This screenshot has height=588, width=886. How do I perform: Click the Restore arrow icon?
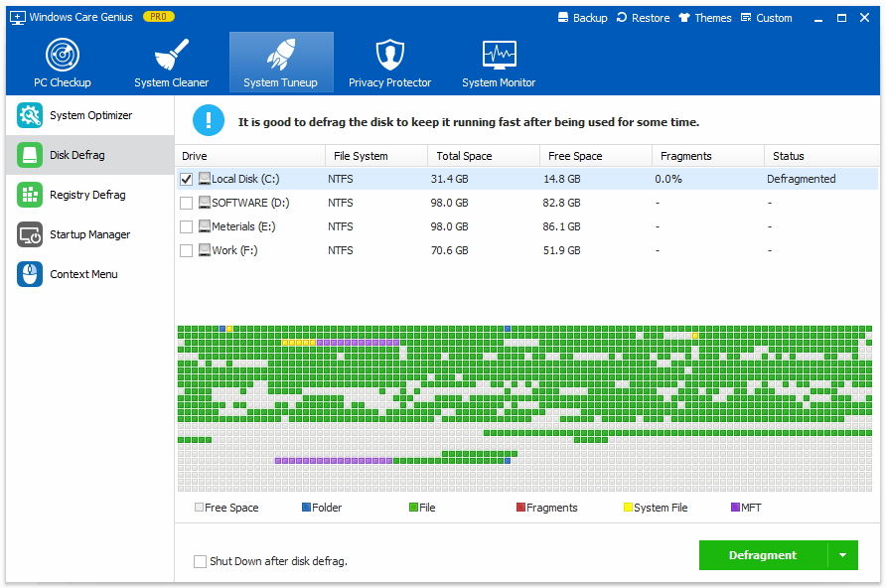click(622, 18)
